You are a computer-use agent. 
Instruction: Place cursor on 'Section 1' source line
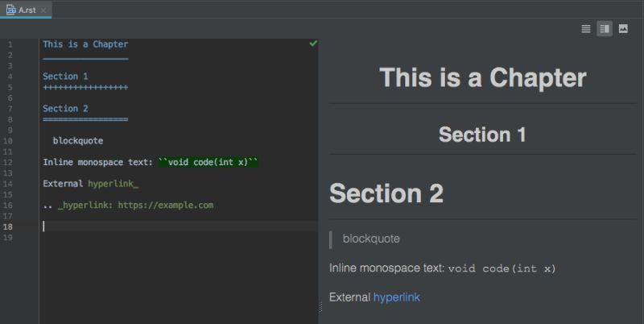[65, 77]
